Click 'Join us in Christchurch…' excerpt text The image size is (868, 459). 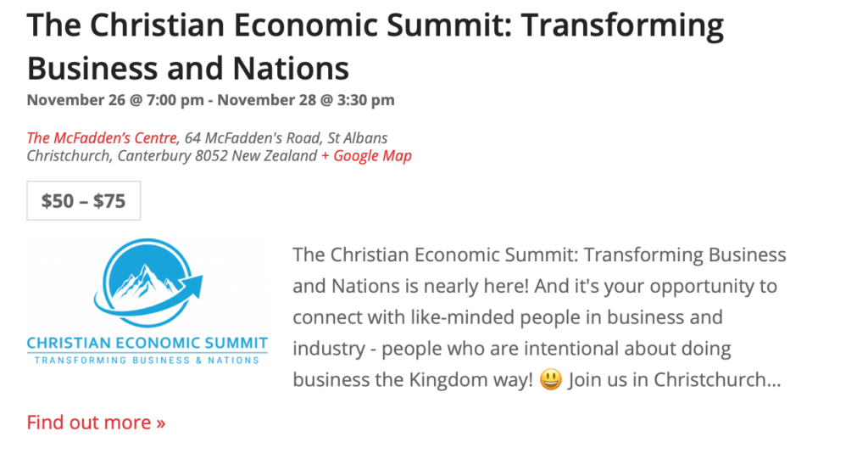click(x=674, y=379)
